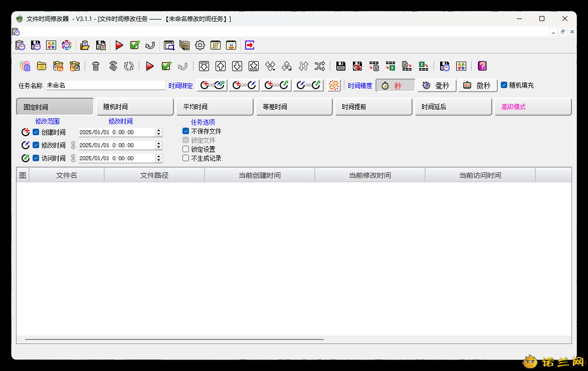The height and width of the screenshot is (371, 588).
Task: Bind modify and access time button
Action: [308, 85]
